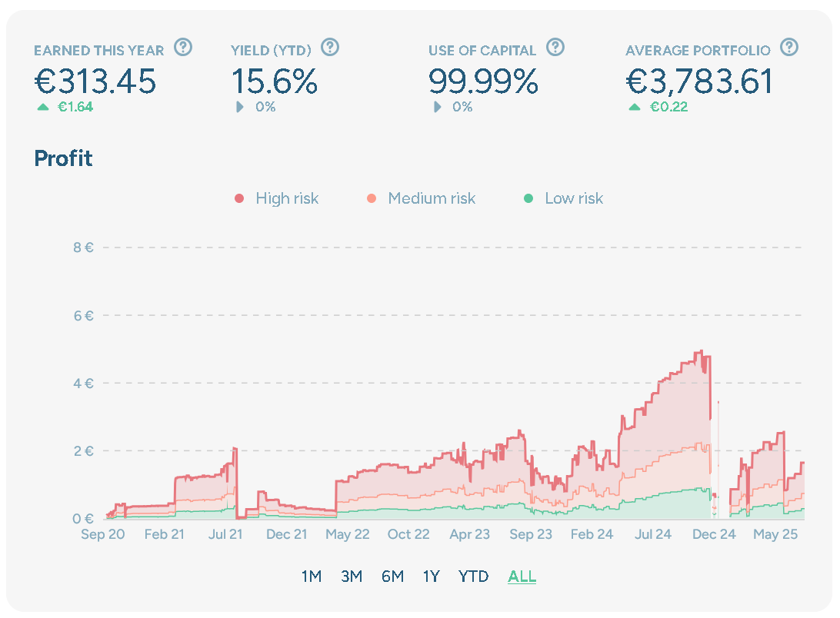Screen dimensions: 840x618
Task: Click the Apr 23 axis label
Action: [470, 534]
